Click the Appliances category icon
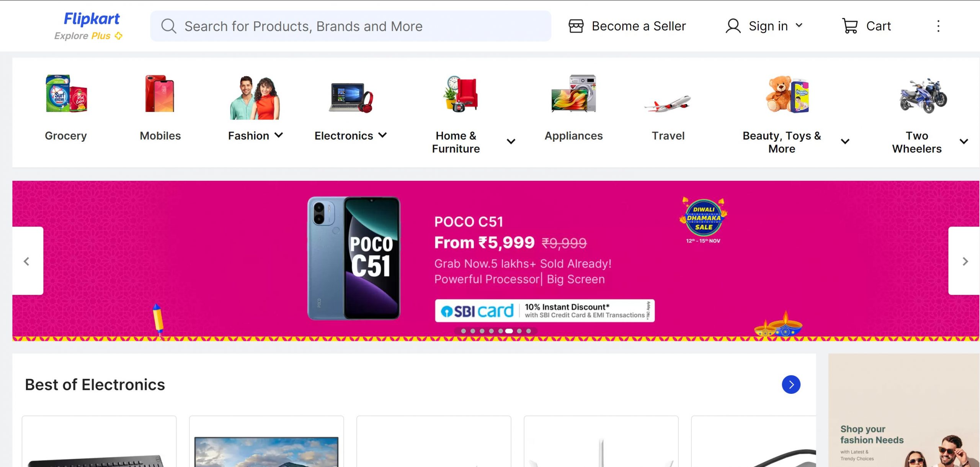The height and width of the screenshot is (467, 980). tap(573, 94)
